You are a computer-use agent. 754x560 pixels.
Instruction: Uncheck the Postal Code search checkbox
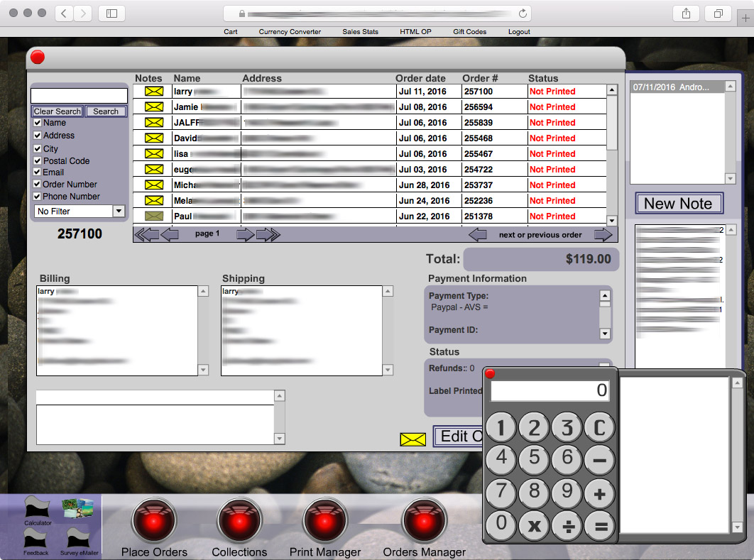38,161
